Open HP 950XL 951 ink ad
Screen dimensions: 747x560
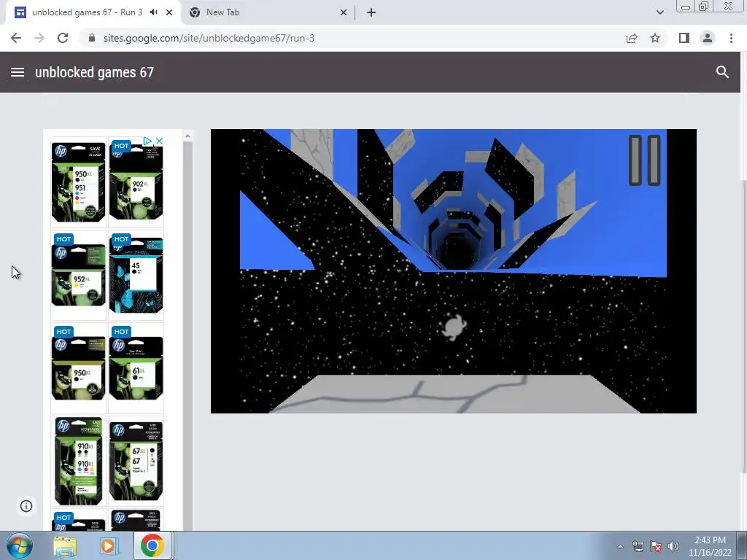[79, 182]
